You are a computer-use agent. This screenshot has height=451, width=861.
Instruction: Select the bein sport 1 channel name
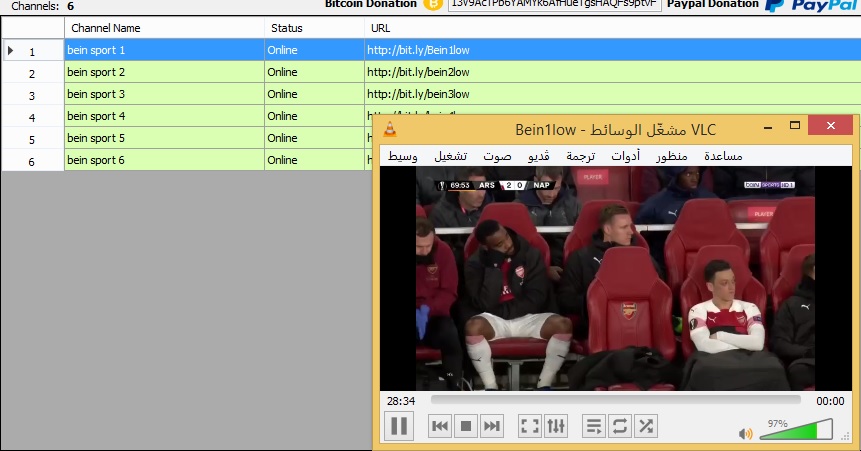[96, 50]
